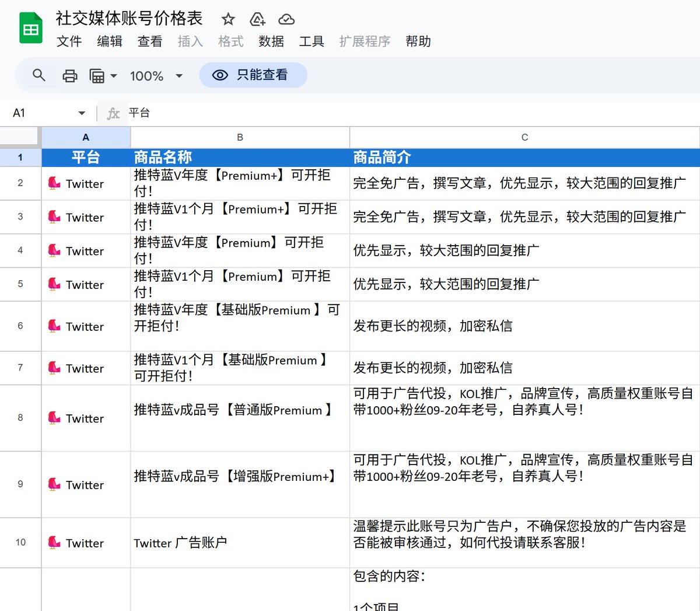This screenshot has height=611, width=700.
Task: Click the 商品名称 header cell
Action: [x=240, y=158]
